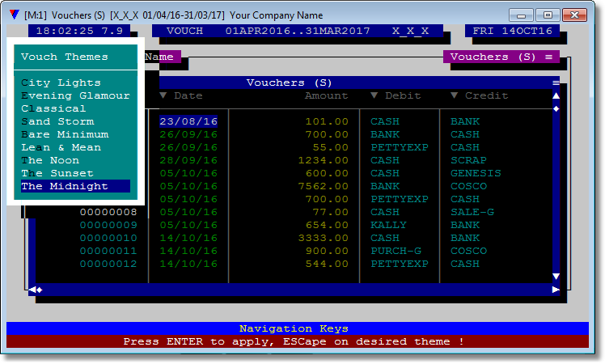Click the GENESIS credit entry

tap(476, 173)
